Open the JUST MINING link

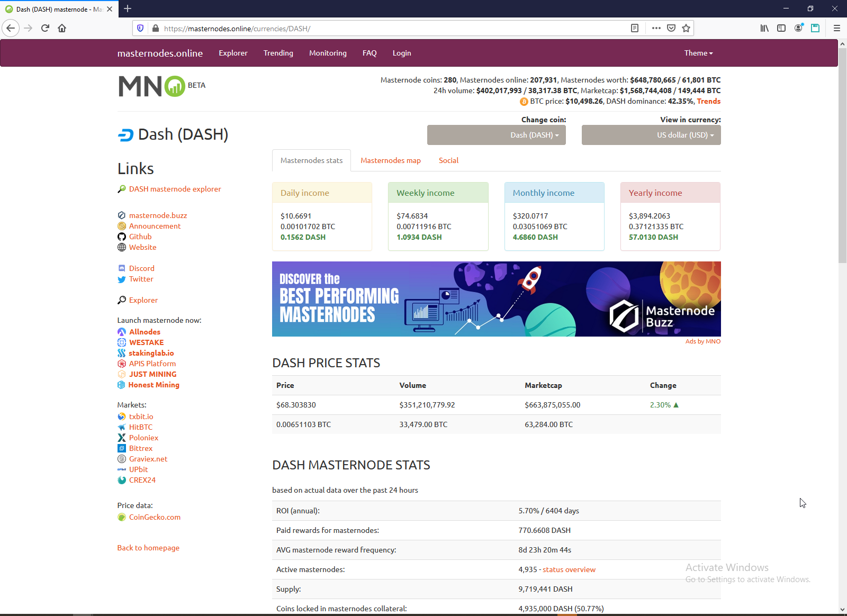[x=153, y=374]
